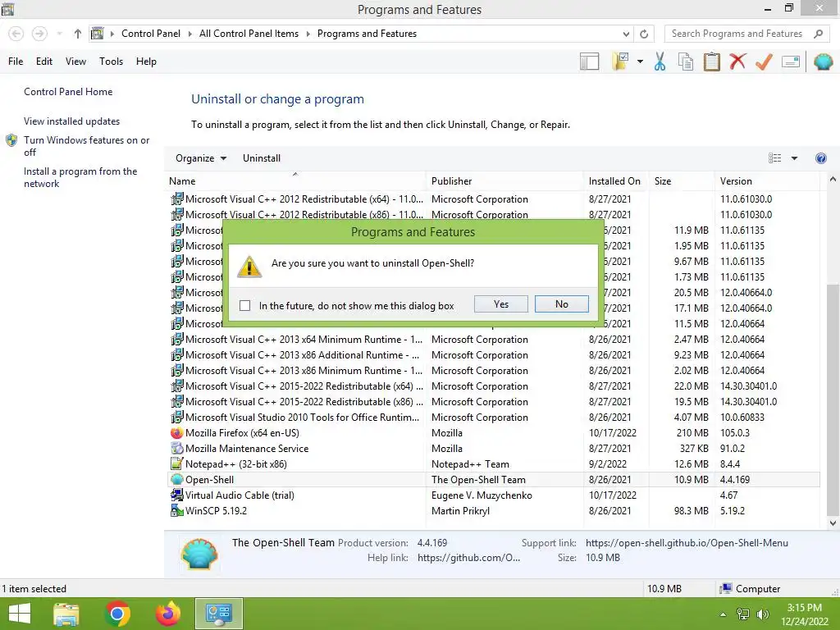Viewport: 840px width, 630px height.
Task: Click the volume speaker tray icon
Action: pos(762,614)
